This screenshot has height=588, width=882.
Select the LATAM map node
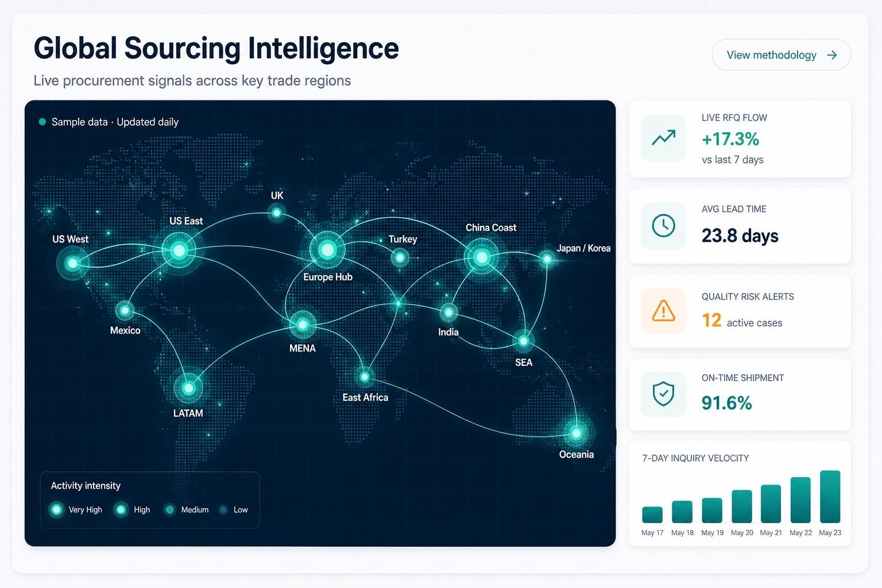[x=188, y=388]
